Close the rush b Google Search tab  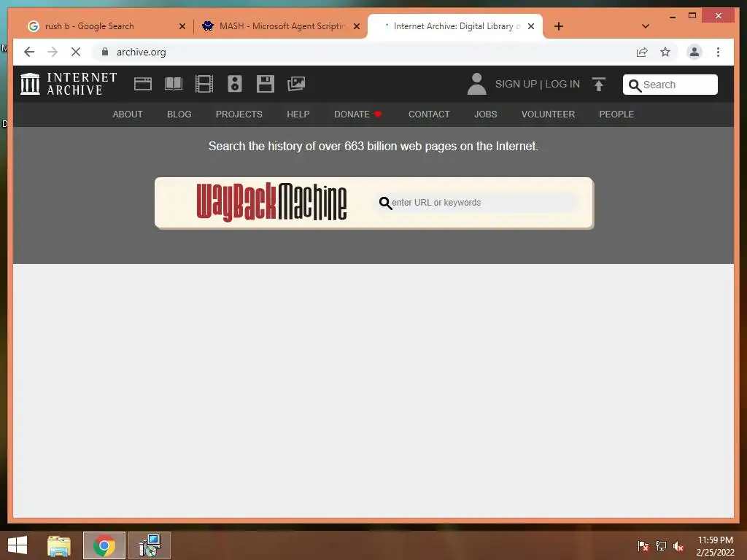click(x=182, y=26)
